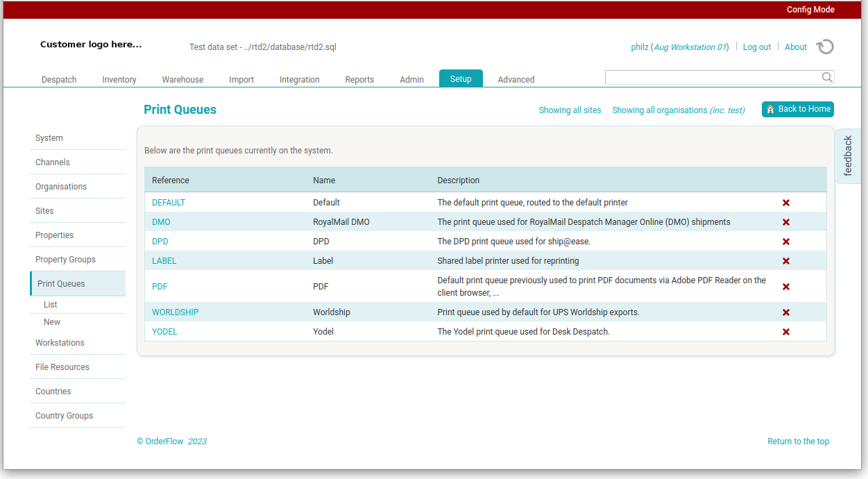Click the Return to the top link
The height and width of the screenshot is (479, 868).
[798, 441]
